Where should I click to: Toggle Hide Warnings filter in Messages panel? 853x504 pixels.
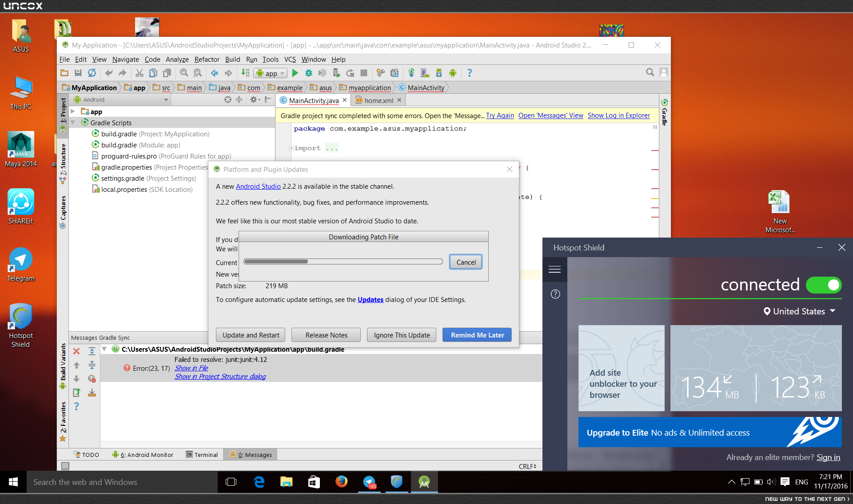[x=92, y=379]
